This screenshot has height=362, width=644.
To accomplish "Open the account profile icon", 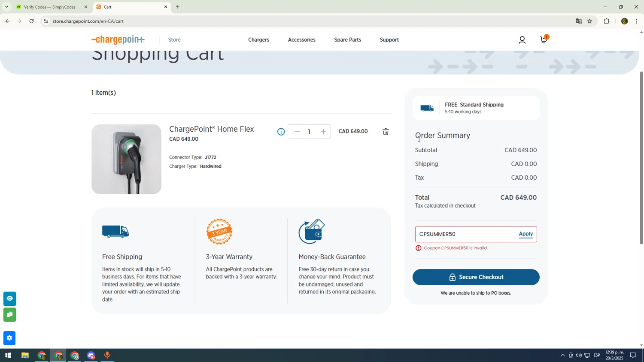I will click(522, 40).
